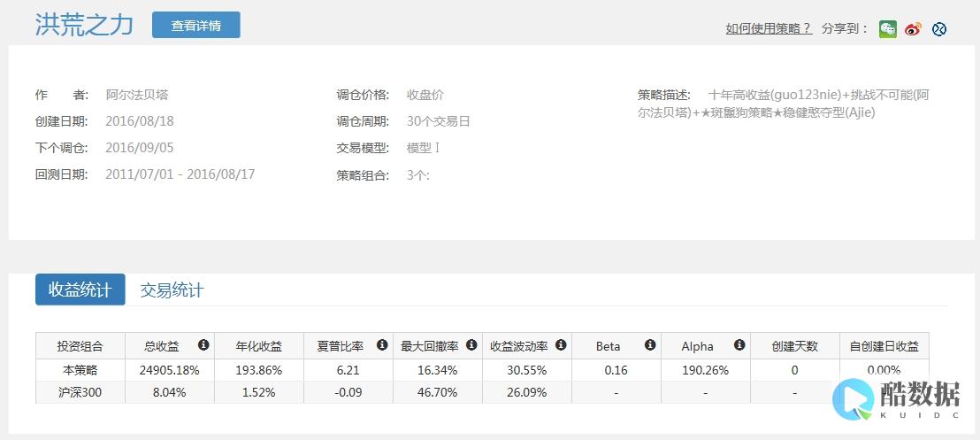Viewport: 980px width, 440px height.
Task: Select max drawdown cell 16.34%
Action: [x=438, y=371]
